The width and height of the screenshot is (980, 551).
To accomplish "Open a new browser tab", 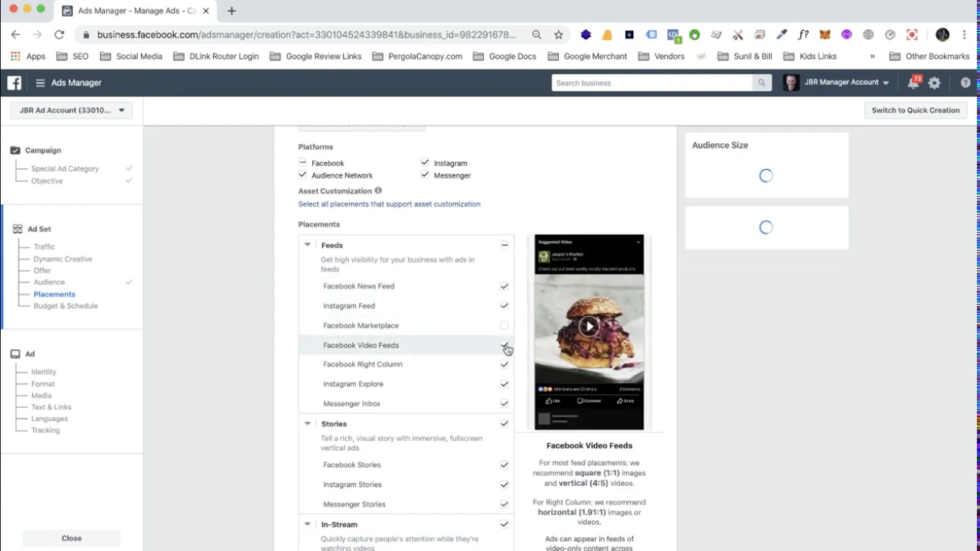I will point(231,11).
